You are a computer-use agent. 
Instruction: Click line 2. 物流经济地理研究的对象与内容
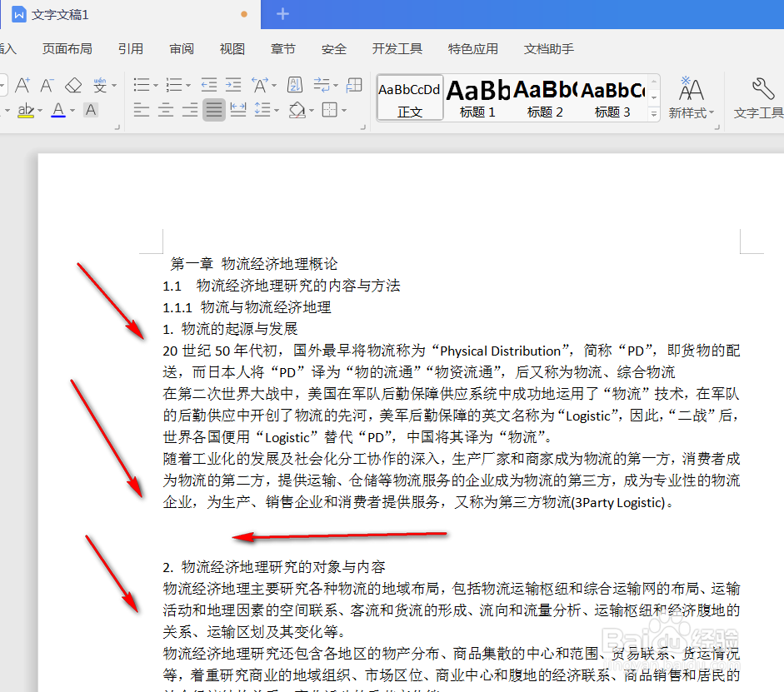pyautogui.click(x=274, y=567)
